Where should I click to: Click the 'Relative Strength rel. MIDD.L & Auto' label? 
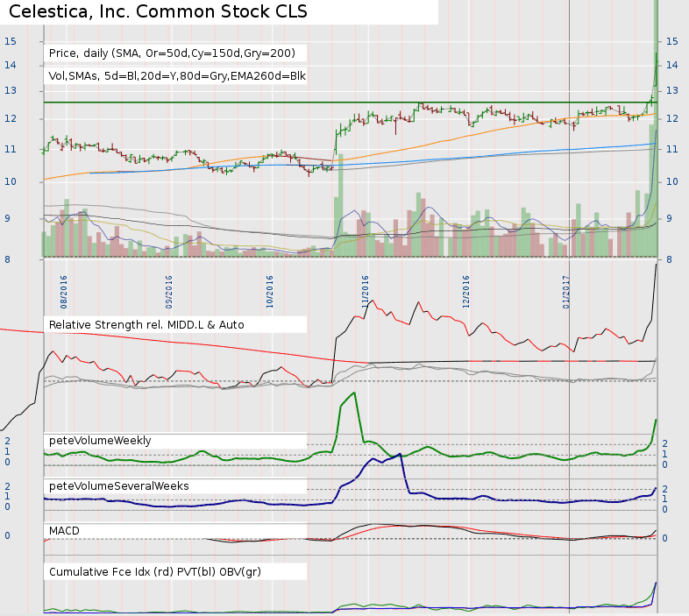point(146,325)
